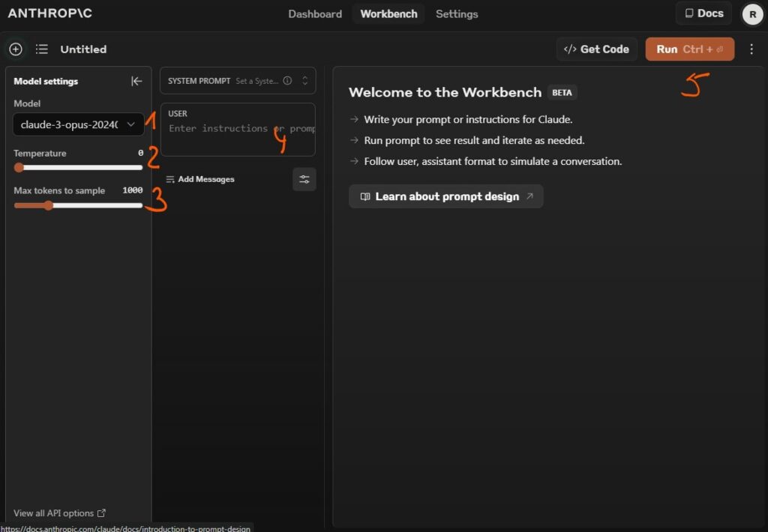The height and width of the screenshot is (532, 768).
Task: Open the prompt list icon
Action: point(42,49)
